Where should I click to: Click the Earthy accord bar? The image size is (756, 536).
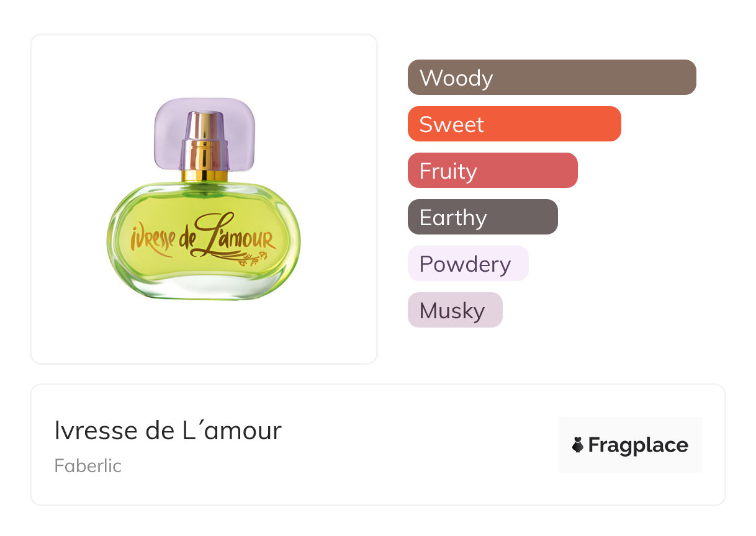pos(483,217)
